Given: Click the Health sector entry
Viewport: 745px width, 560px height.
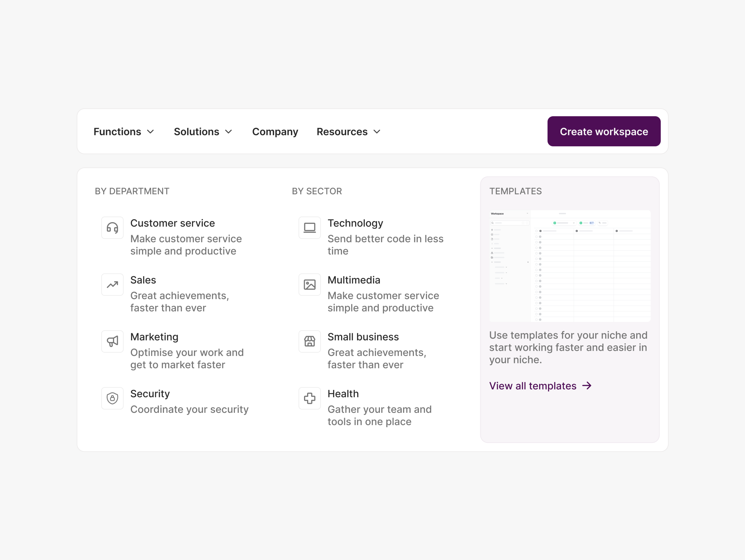Looking at the screenshot, I should [343, 394].
